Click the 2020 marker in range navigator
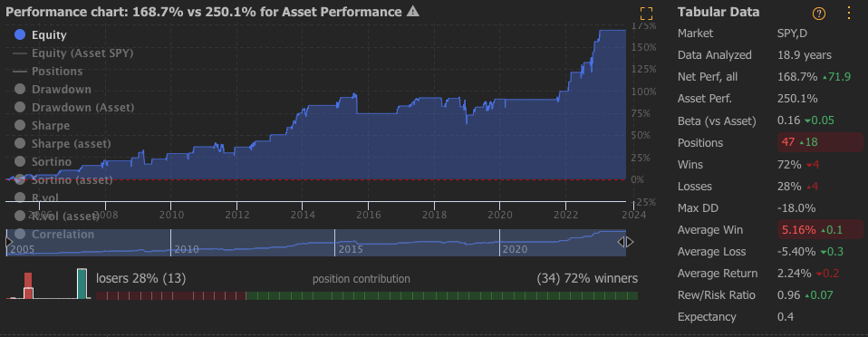868x337 pixels. [516, 249]
